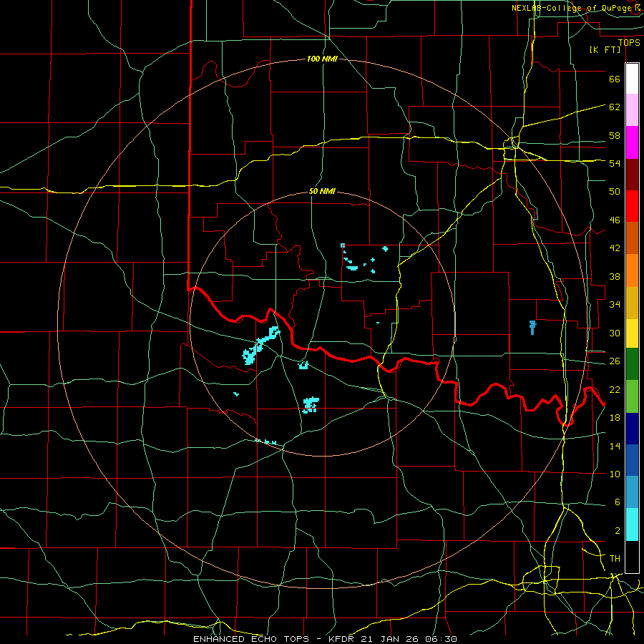Click the '2' scale value
Image resolution: width=644 pixels, height=644 pixels.
(617, 531)
